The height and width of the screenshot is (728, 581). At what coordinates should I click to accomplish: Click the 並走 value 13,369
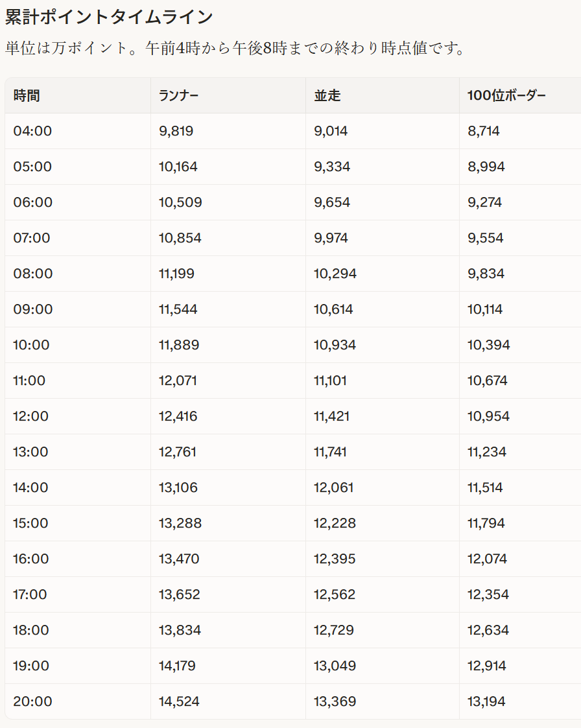pyautogui.click(x=335, y=702)
